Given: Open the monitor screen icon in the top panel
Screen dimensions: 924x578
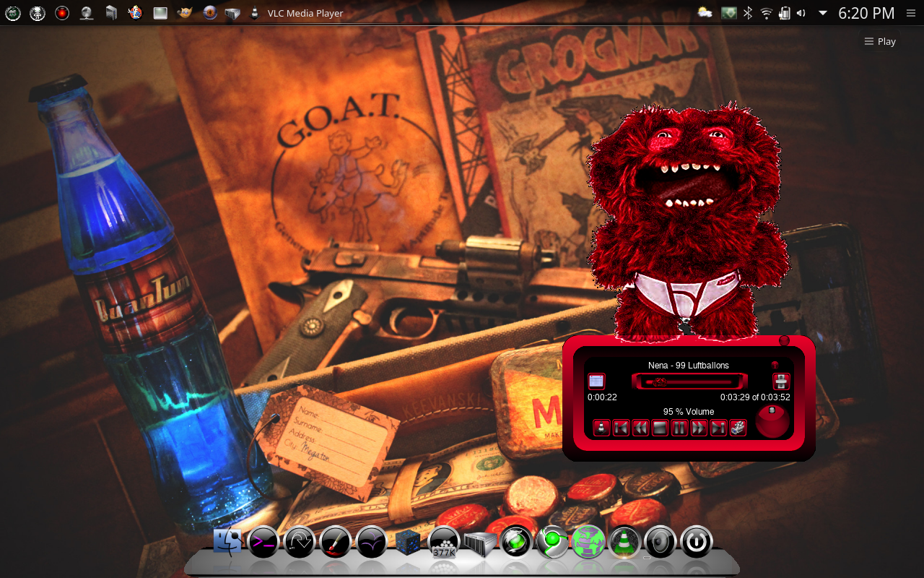Looking at the screenshot, I should click(x=160, y=13).
